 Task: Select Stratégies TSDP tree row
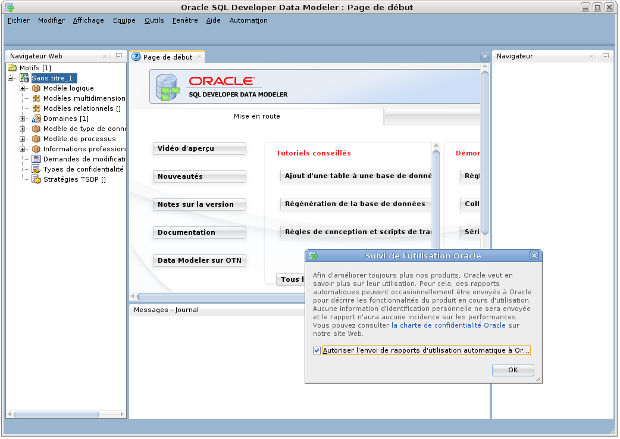[x=75, y=180]
